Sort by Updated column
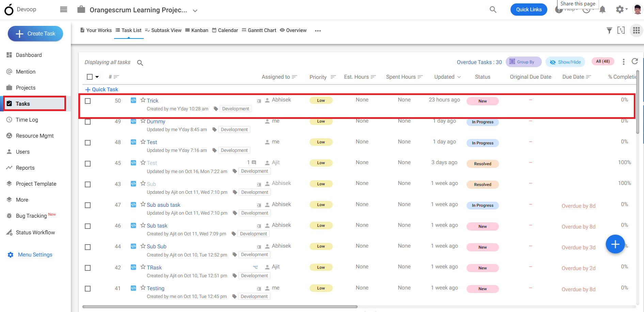This screenshot has height=312, width=644. [447, 77]
